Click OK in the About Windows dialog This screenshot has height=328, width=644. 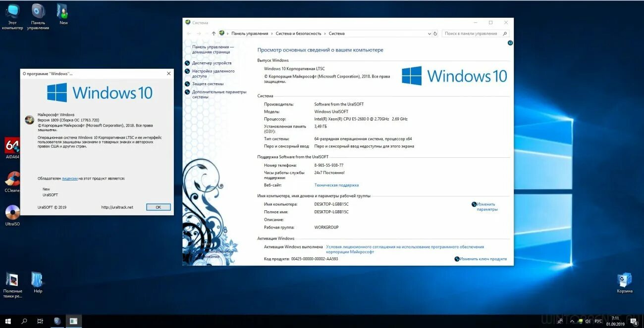click(158, 207)
